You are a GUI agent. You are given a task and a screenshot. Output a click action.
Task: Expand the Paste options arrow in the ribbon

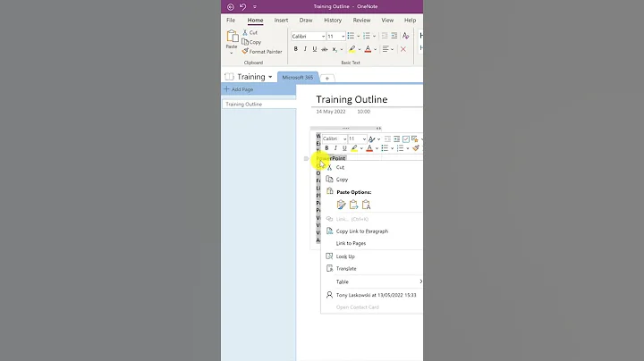pyautogui.click(x=232, y=53)
